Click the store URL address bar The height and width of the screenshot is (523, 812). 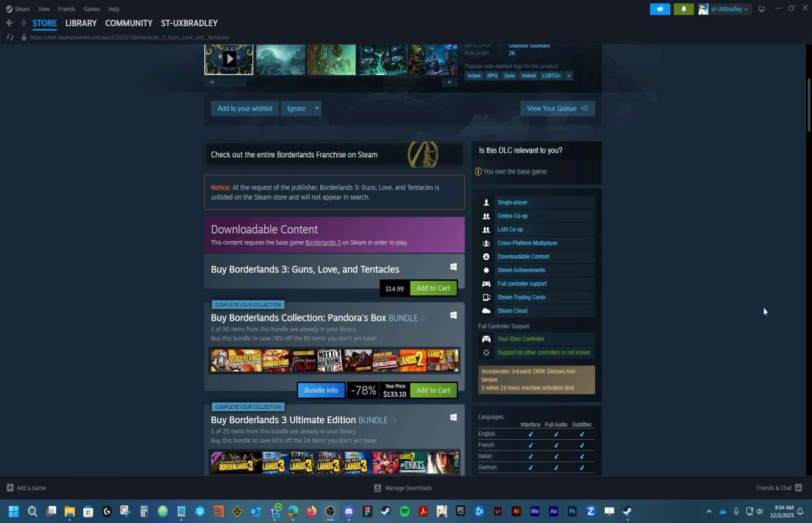click(129, 37)
